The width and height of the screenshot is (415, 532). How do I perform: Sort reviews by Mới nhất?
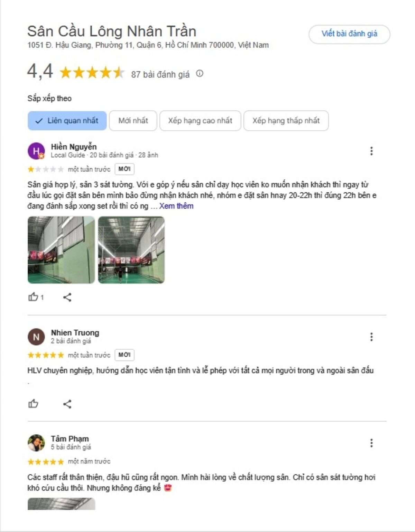tap(133, 121)
